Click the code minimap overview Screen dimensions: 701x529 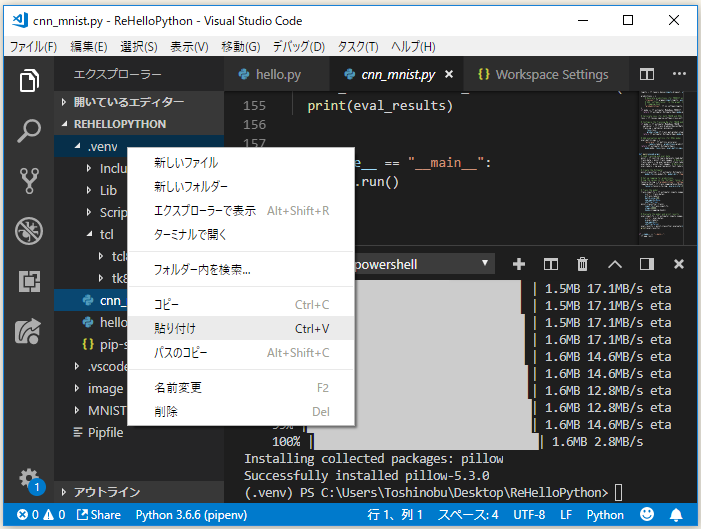tap(661, 168)
